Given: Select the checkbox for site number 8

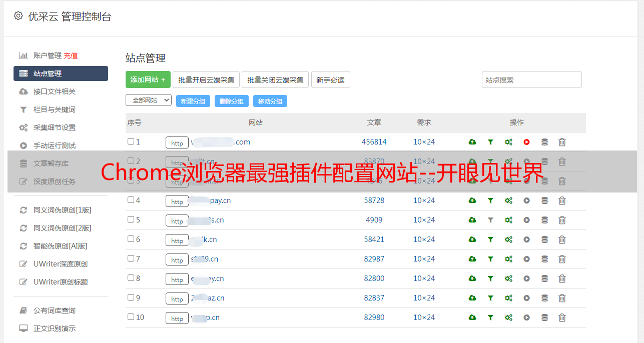Looking at the screenshot, I should 131,278.
